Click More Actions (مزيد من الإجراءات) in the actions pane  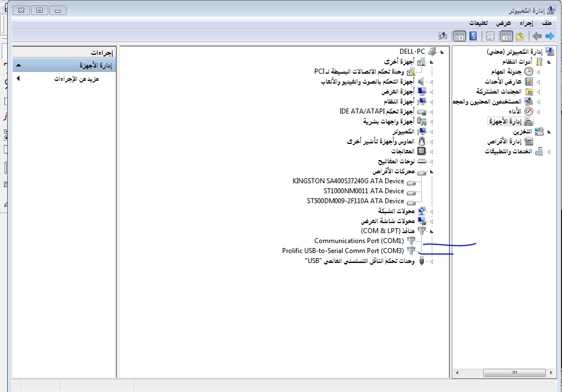[76, 79]
